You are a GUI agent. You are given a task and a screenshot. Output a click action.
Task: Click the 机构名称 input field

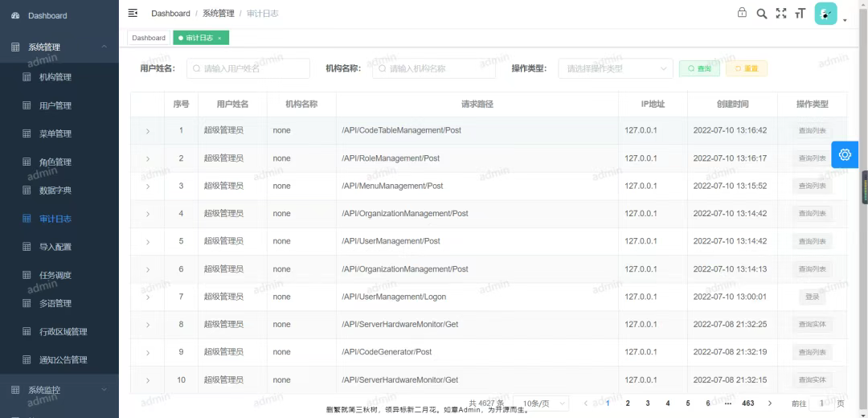point(434,68)
